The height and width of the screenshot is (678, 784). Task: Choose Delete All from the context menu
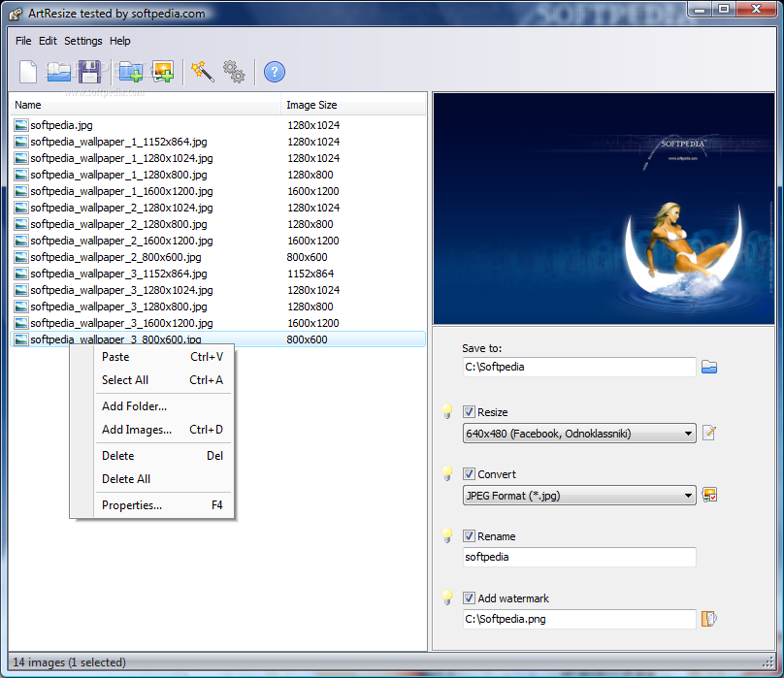pyautogui.click(x=163, y=479)
